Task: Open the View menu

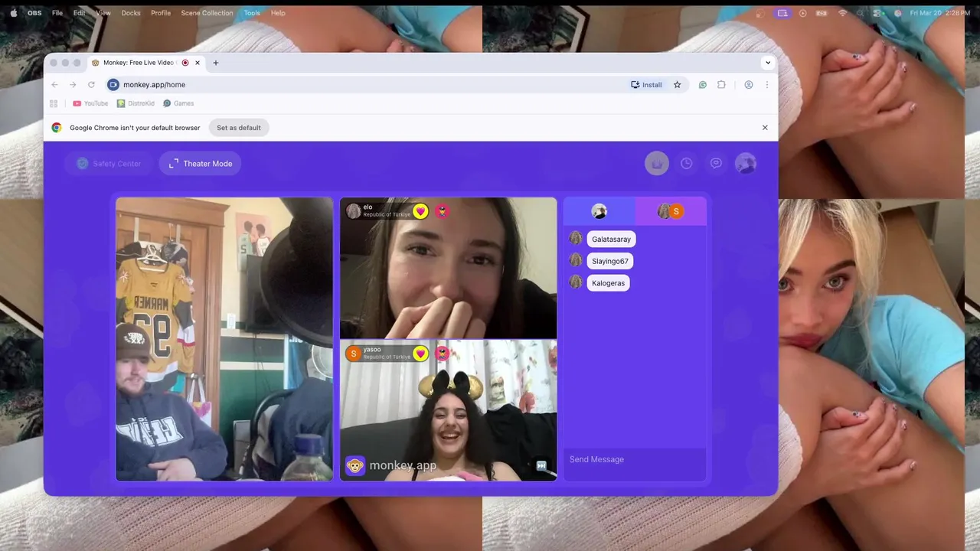Action: pyautogui.click(x=103, y=13)
